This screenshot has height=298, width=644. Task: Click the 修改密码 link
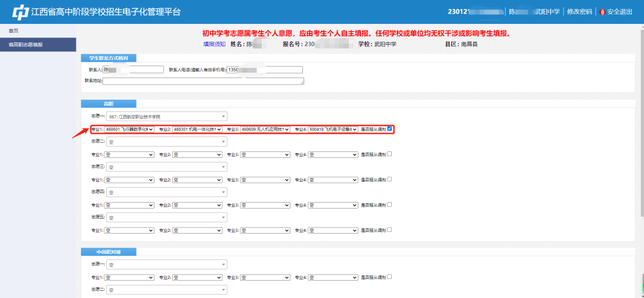(x=579, y=12)
